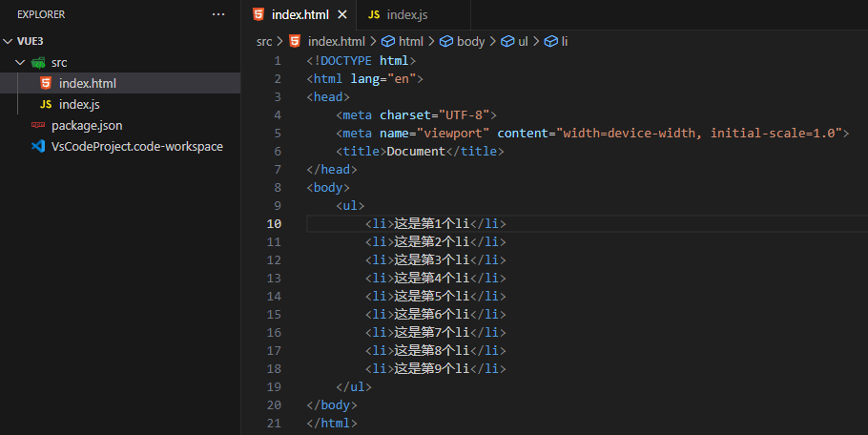The image size is (868, 435).
Task: Click the JS icon beside index.js in Explorer
Action: (46, 105)
